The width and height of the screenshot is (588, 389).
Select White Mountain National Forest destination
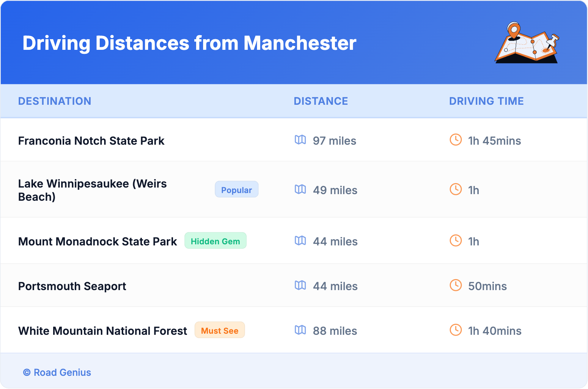click(103, 331)
